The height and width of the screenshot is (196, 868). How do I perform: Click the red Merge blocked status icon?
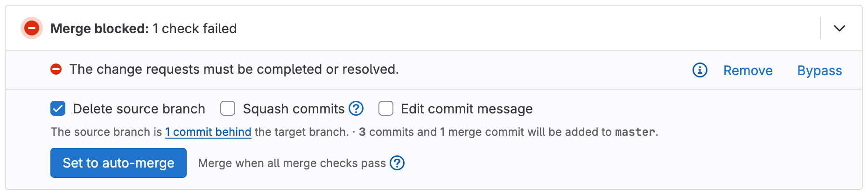click(32, 28)
